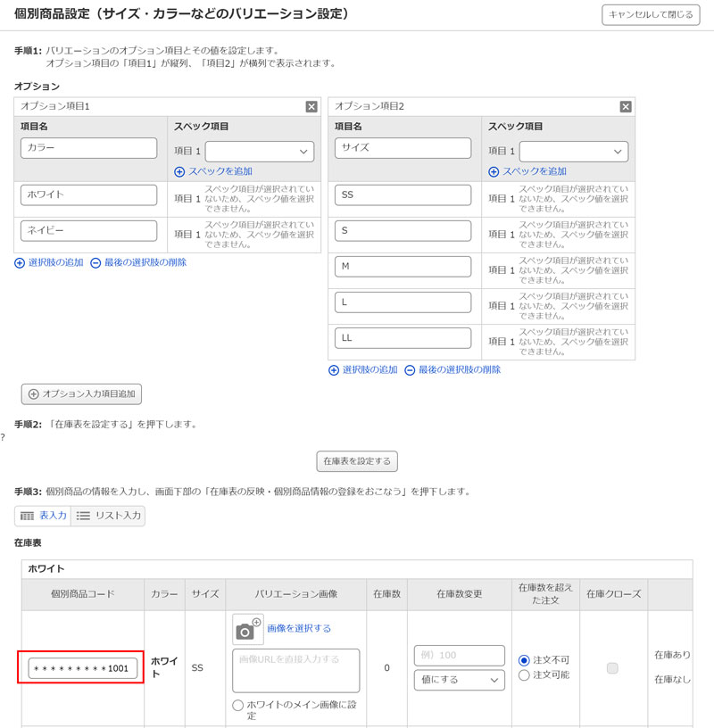
Task: Switch to the 表入力 tab
Action: [x=44, y=516]
